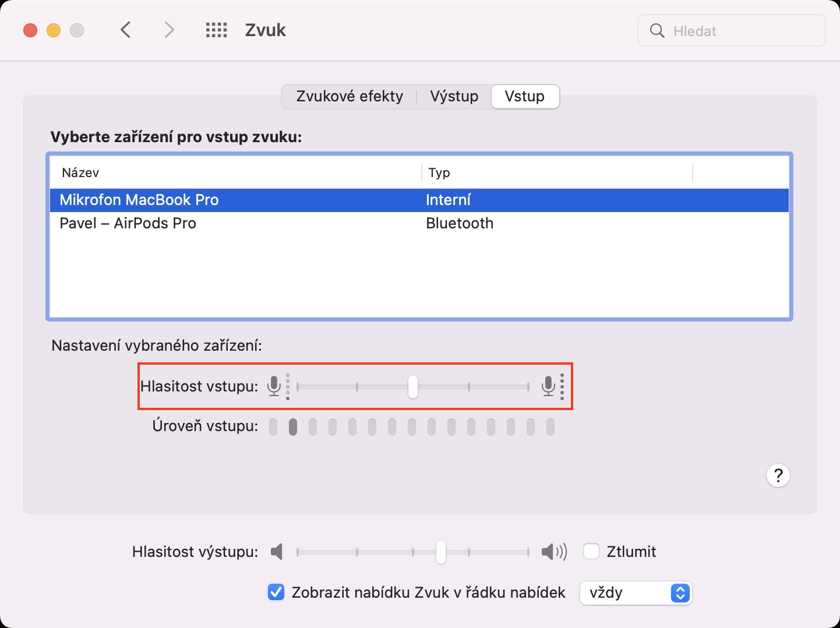Open the show-all preferences grid

(x=216, y=30)
